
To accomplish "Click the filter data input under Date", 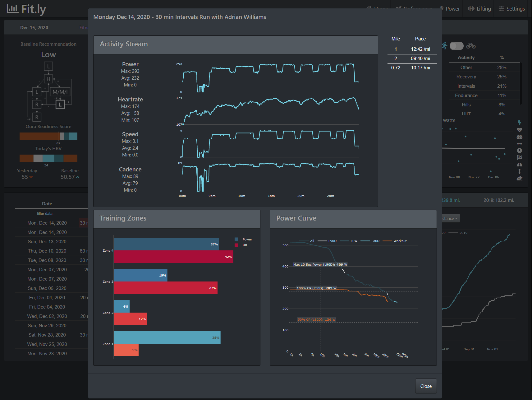I will [x=47, y=214].
